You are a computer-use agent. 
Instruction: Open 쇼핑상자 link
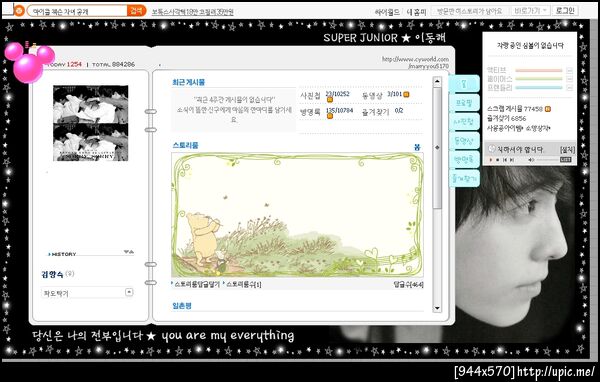(x=538, y=128)
